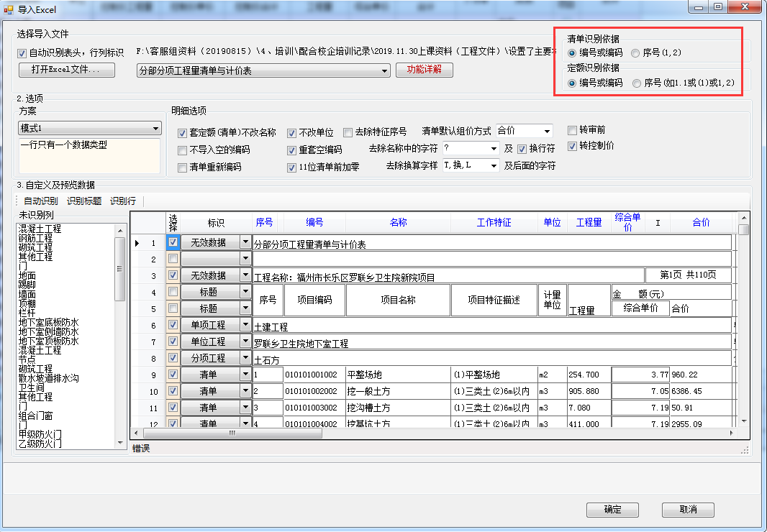
Task: Open the red 功能详解 button
Action: 424,70
